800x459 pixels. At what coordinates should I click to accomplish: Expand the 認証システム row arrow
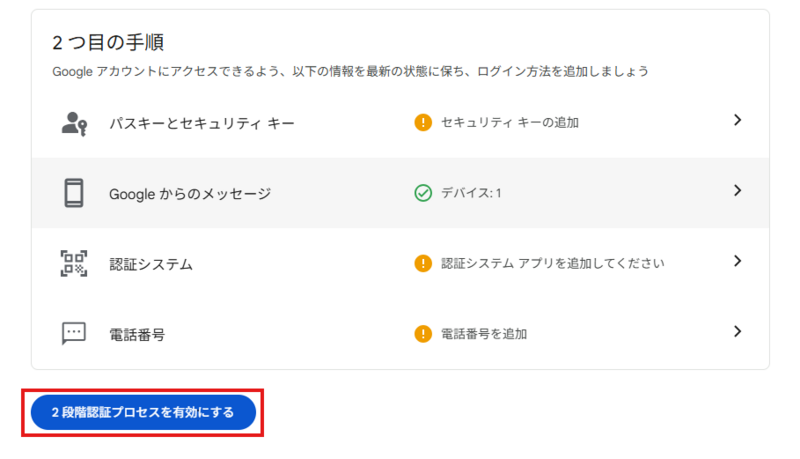tap(737, 261)
